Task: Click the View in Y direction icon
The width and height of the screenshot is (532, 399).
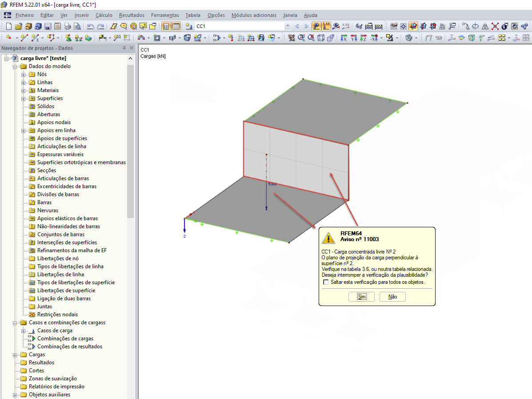Action: coord(353,38)
